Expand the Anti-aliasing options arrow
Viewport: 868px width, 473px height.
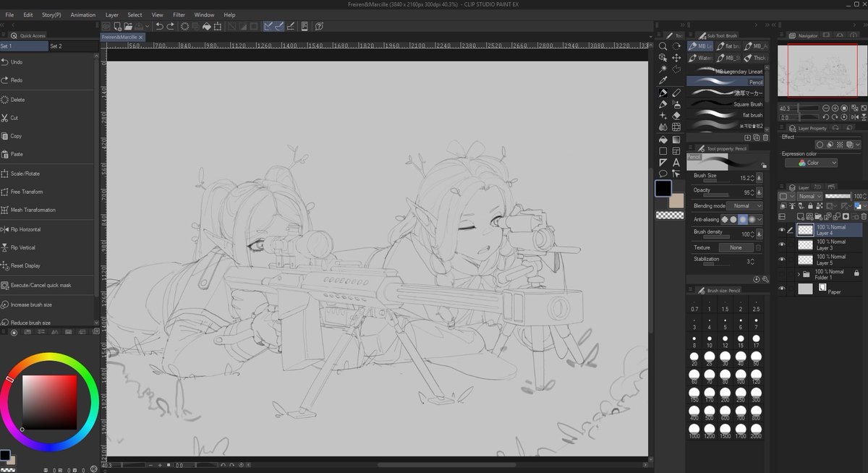click(759, 219)
